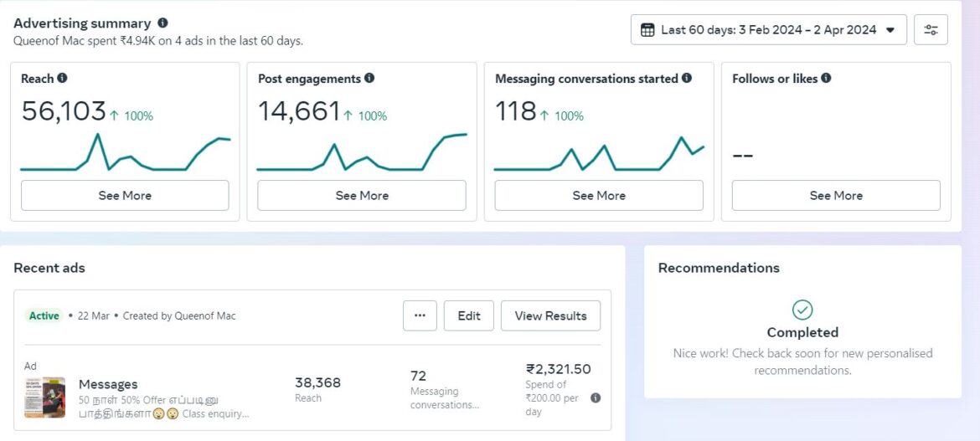Open the three-dot more options menu
The height and width of the screenshot is (441, 980).
point(420,316)
